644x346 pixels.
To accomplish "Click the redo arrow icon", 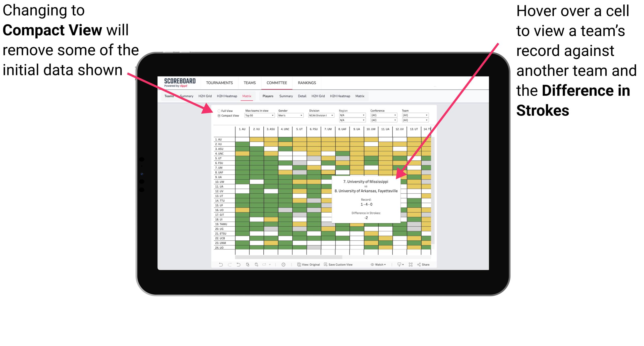I will (x=228, y=266).
